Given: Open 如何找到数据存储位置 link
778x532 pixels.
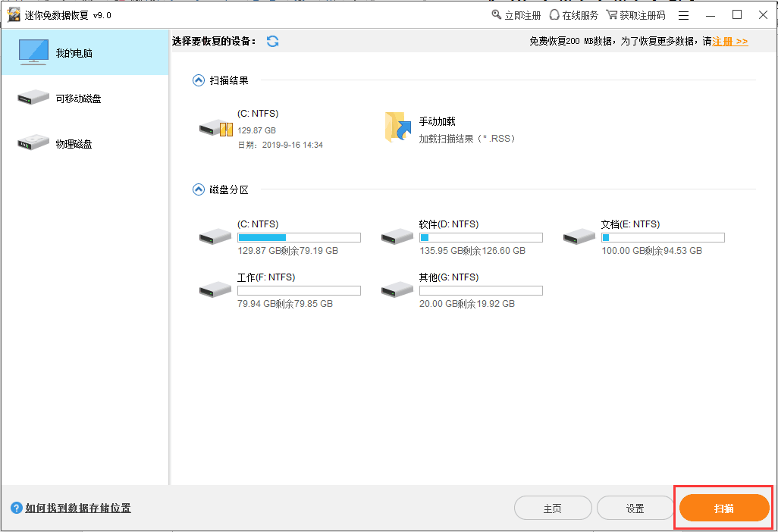Looking at the screenshot, I should coord(78,509).
